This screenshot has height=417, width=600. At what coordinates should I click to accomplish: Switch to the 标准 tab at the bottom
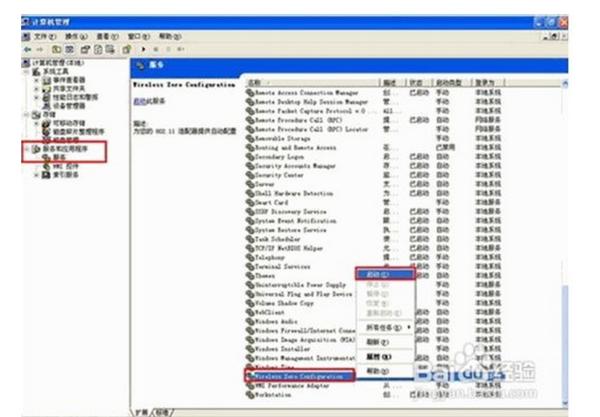[x=163, y=412]
